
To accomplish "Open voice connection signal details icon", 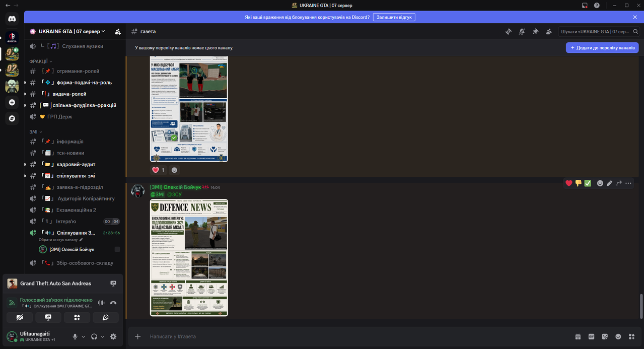I will [12, 303].
